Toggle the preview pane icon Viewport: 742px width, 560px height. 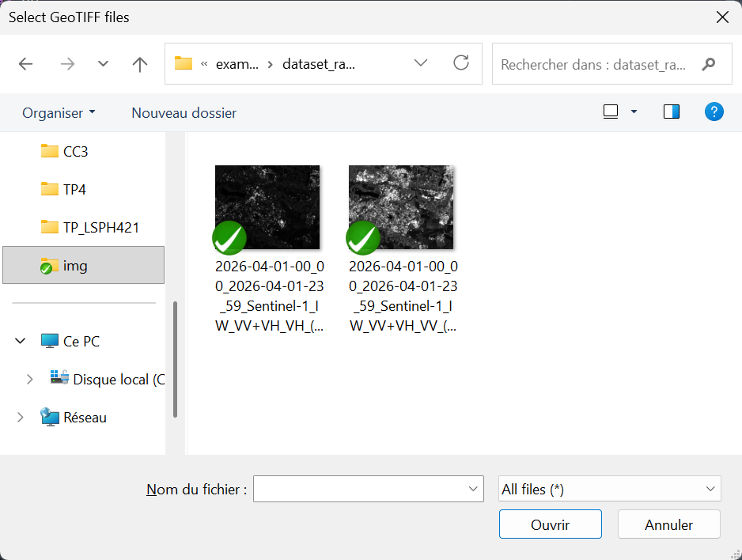click(672, 112)
